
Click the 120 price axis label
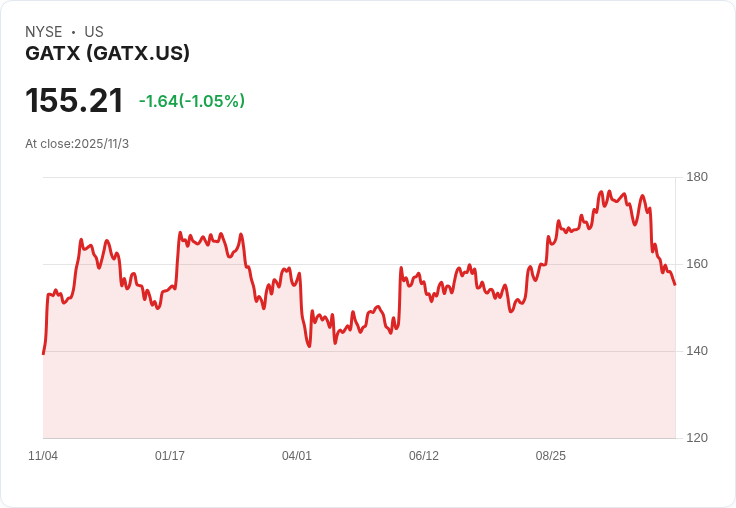697,438
